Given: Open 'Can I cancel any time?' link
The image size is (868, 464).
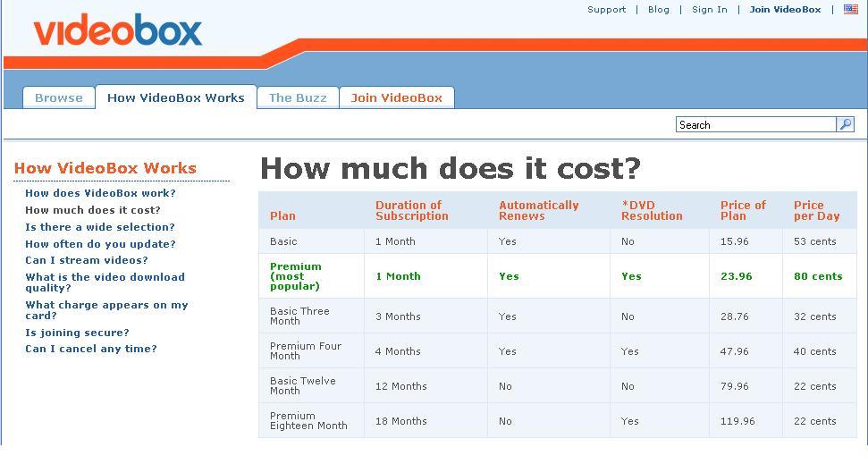Looking at the screenshot, I should pyautogui.click(x=91, y=349).
